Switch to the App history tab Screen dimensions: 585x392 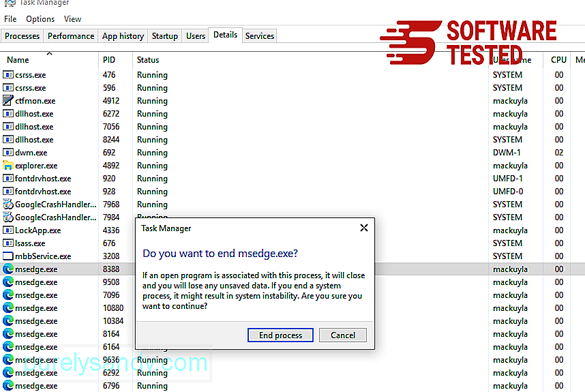tap(123, 36)
